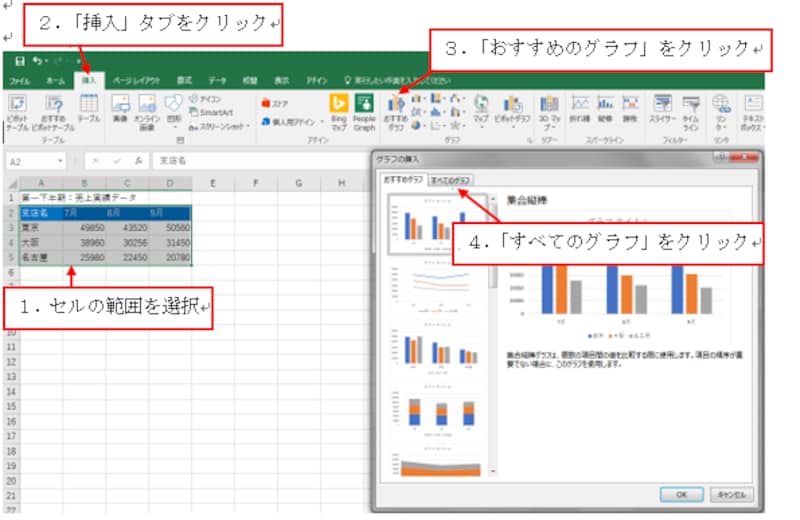The height and width of the screenshot is (520, 800).
Task: Open the line chart dropdown in グラフ group
Action: (419, 111)
